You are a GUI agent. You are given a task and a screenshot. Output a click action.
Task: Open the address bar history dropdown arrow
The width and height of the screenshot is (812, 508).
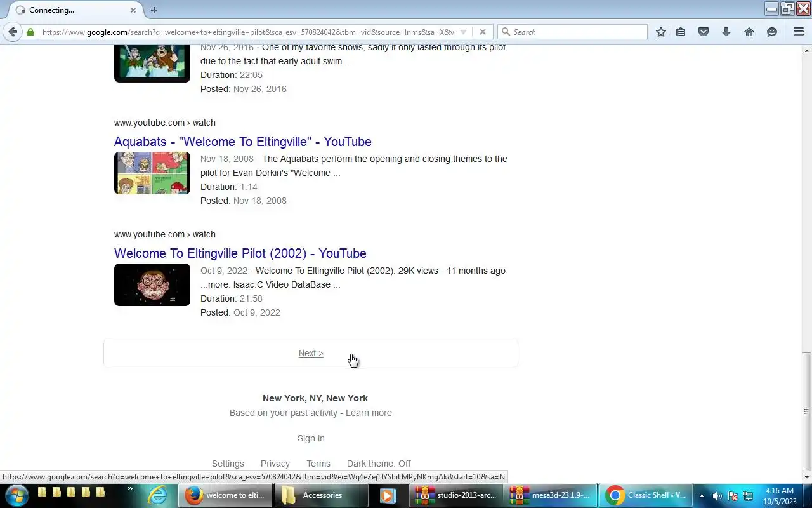coord(464,32)
